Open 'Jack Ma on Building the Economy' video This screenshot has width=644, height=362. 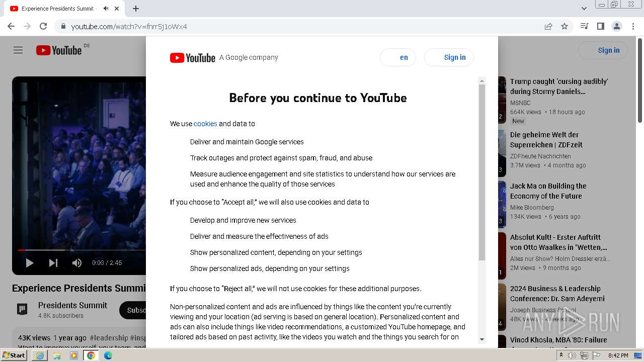tap(548, 191)
